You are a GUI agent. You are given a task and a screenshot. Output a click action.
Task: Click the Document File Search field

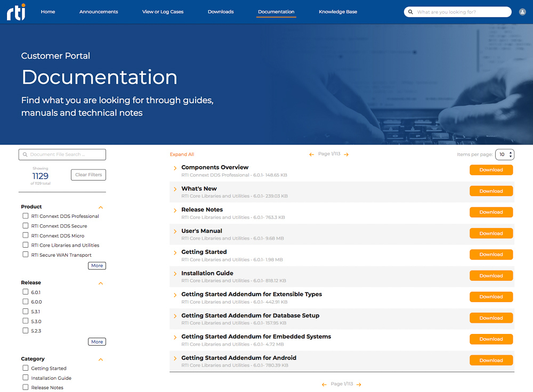click(x=62, y=154)
